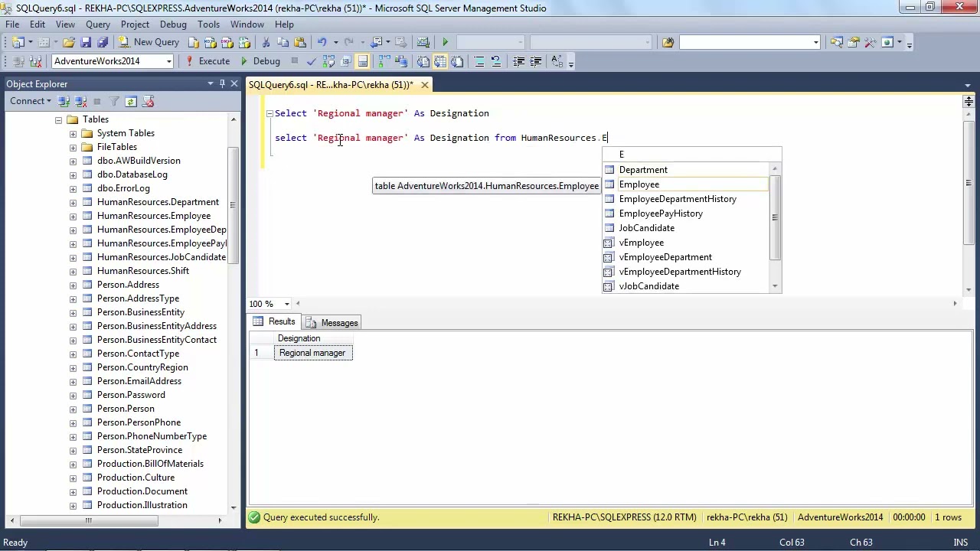Open the Query menu
The image size is (980, 551).
[x=98, y=24]
